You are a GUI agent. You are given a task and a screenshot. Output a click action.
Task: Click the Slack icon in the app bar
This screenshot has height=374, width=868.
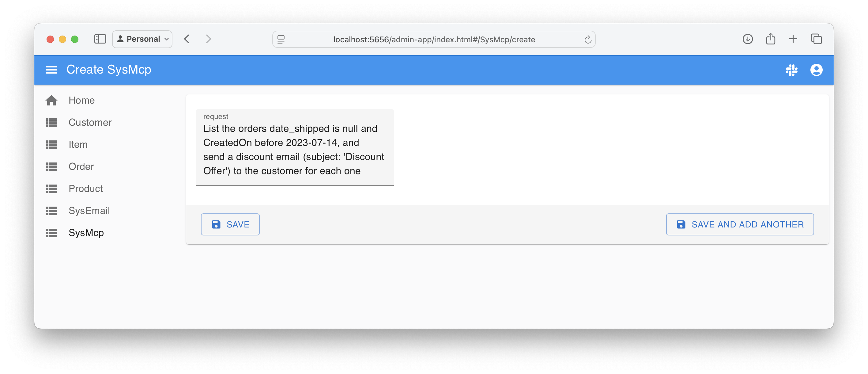(791, 70)
